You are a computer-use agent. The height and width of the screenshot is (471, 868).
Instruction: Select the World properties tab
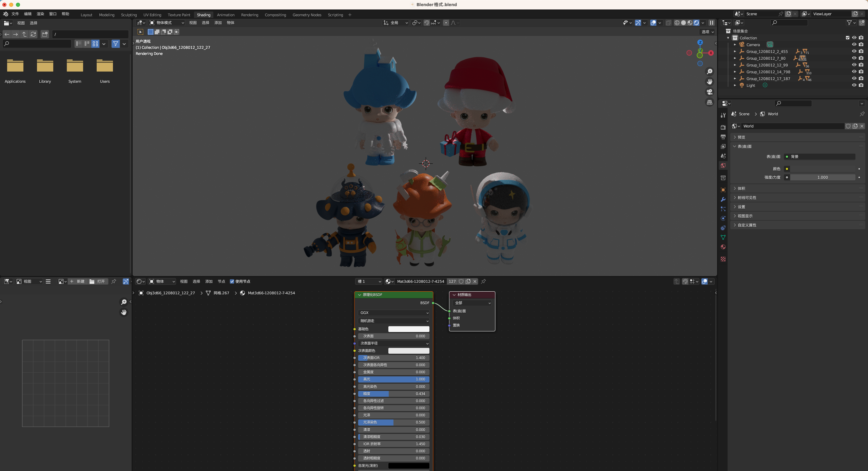723,166
